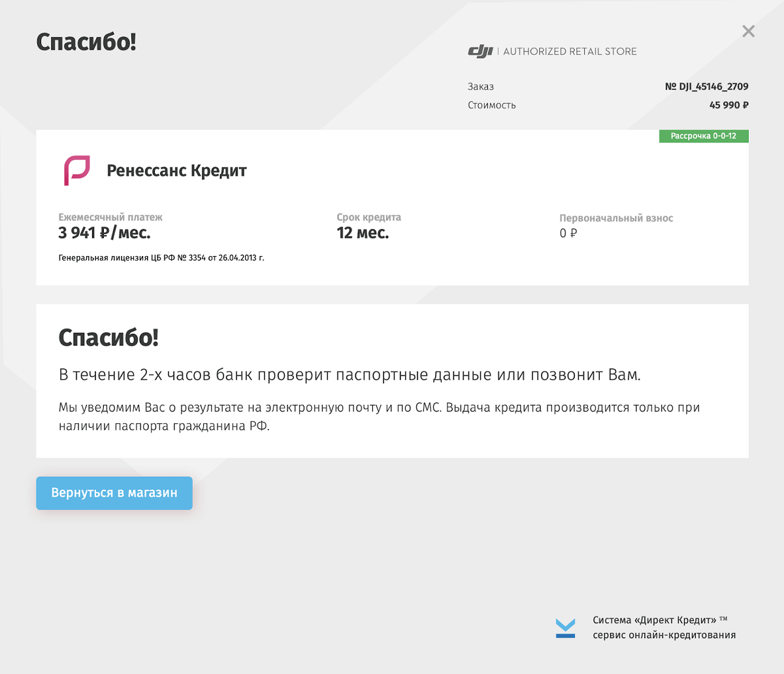Select the AUTHORIZED RETAIL STORE text
The width and height of the screenshot is (784, 674).
[570, 52]
